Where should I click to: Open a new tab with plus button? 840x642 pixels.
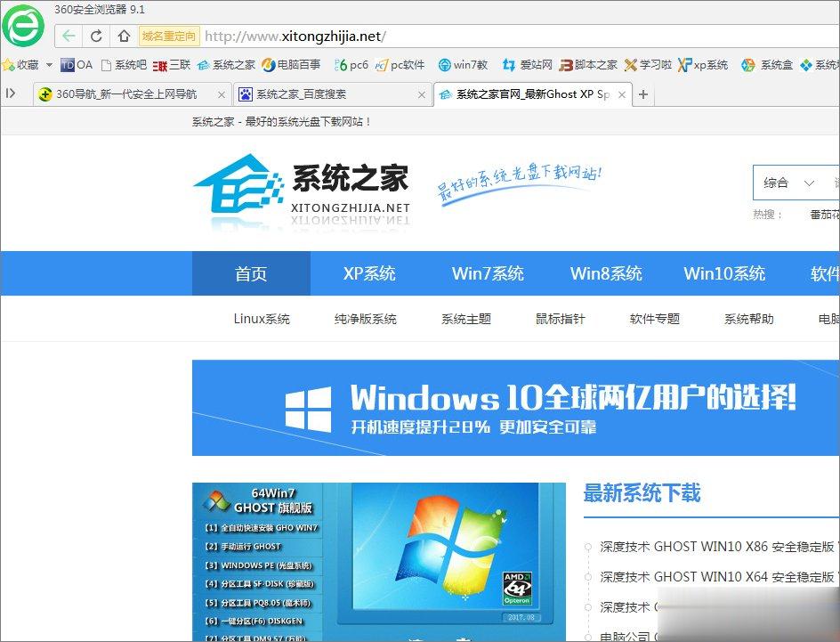[x=643, y=95]
